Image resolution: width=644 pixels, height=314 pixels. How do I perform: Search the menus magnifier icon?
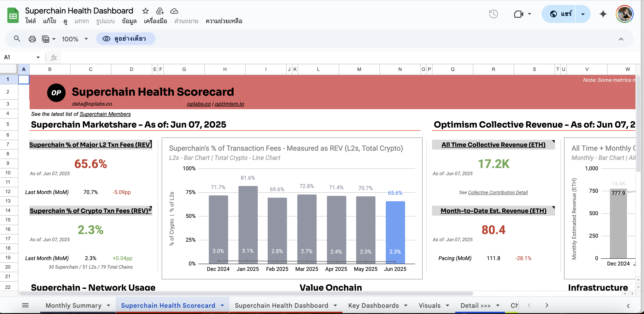(17, 39)
